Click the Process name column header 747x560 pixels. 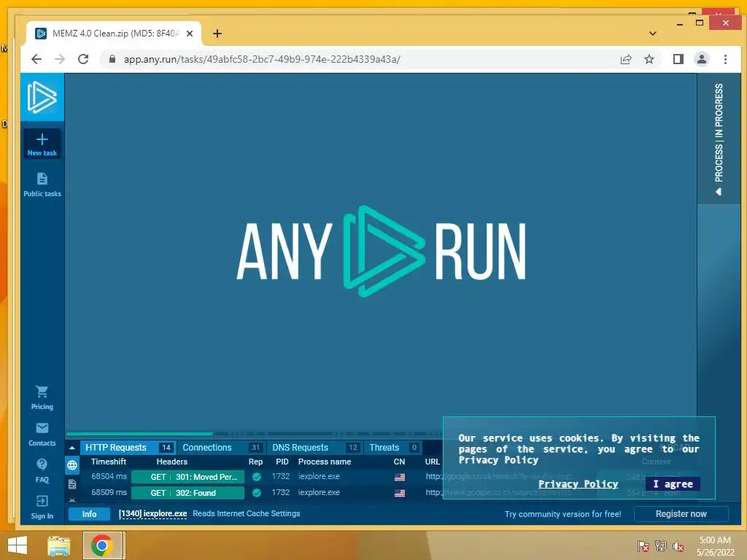325,462
